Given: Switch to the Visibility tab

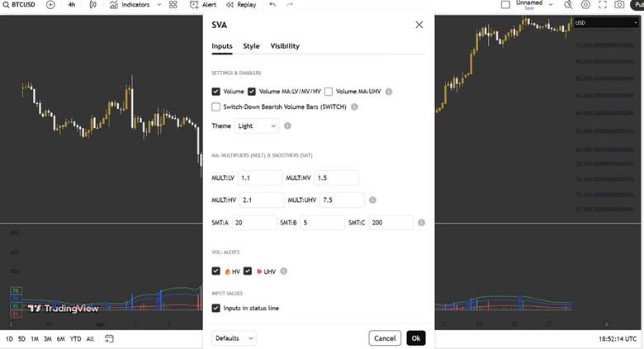Looking at the screenshot, I should 285,46.
